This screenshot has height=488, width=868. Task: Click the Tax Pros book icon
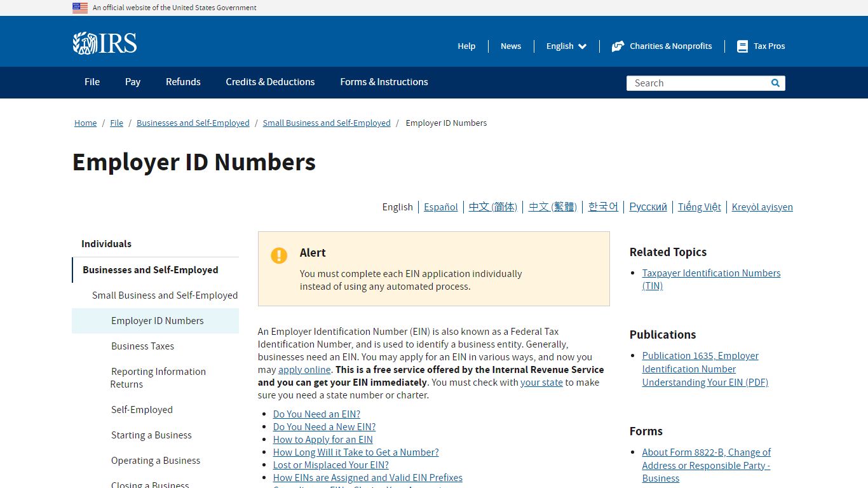click(x=742, y=46)
